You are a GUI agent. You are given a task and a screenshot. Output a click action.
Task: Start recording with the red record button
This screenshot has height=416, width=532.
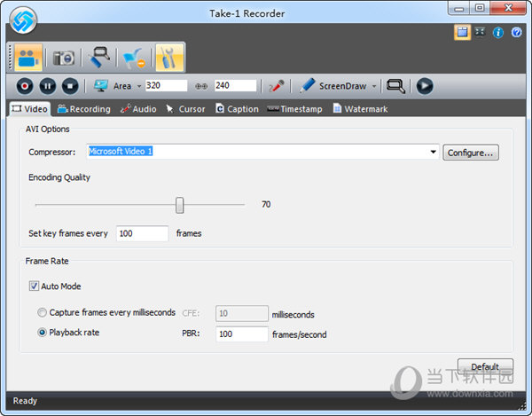point(25,86)
